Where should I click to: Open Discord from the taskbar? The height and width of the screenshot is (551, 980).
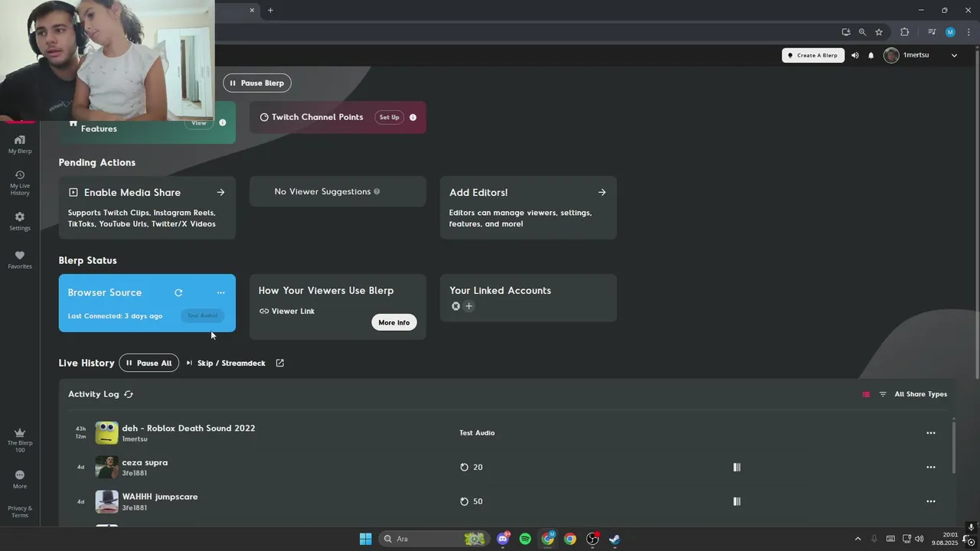(503, 539)
